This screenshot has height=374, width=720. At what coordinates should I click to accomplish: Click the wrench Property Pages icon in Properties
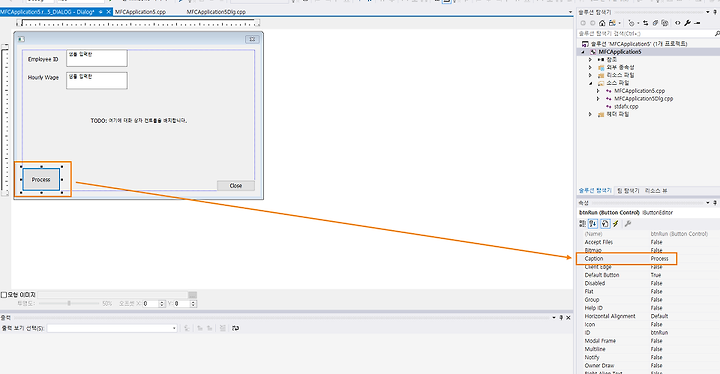click(x=628, y=224)
